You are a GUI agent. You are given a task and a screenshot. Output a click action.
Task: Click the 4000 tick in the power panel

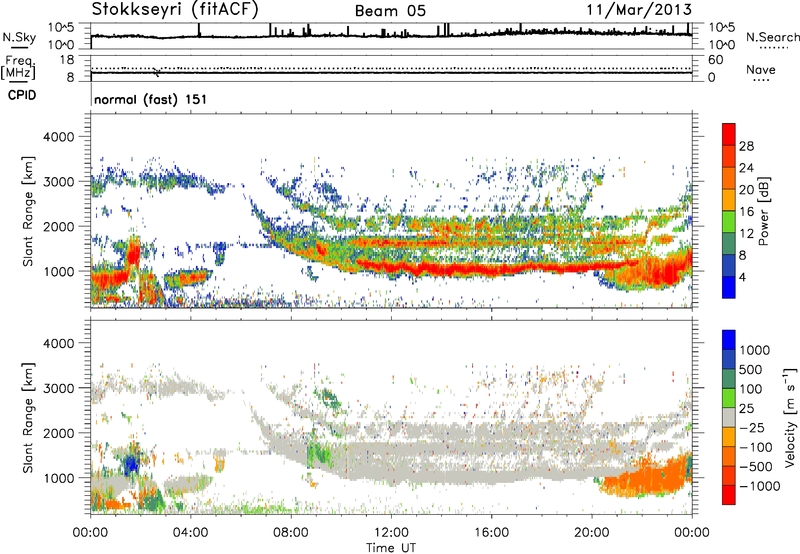pyautogui.click(x=58, y=137)
